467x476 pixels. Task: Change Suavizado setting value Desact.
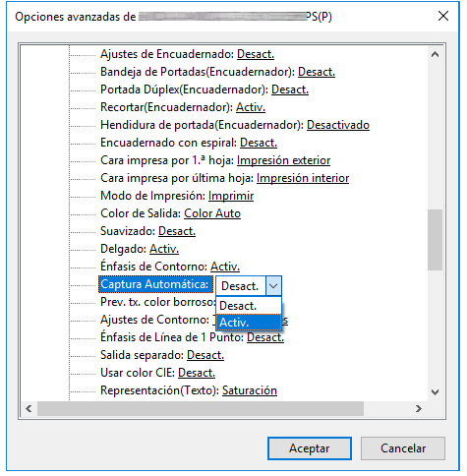pyautogui.click(x=177, y=231)
